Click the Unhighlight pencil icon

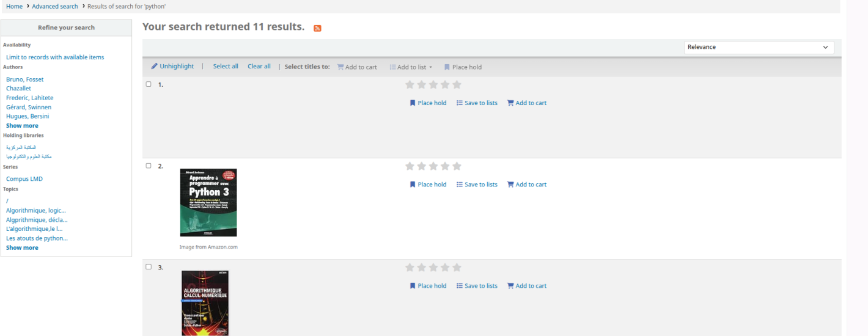pos(155,67)
